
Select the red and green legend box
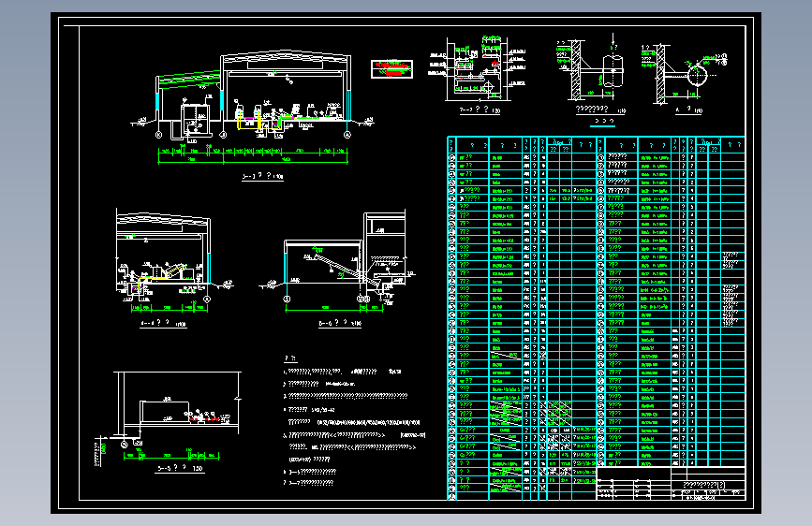pos(392,69)
